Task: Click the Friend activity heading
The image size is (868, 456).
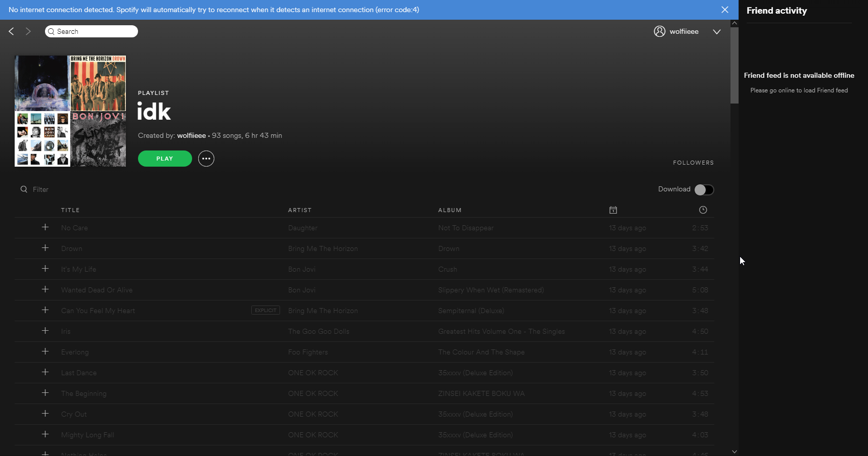Action: (776, 11)
